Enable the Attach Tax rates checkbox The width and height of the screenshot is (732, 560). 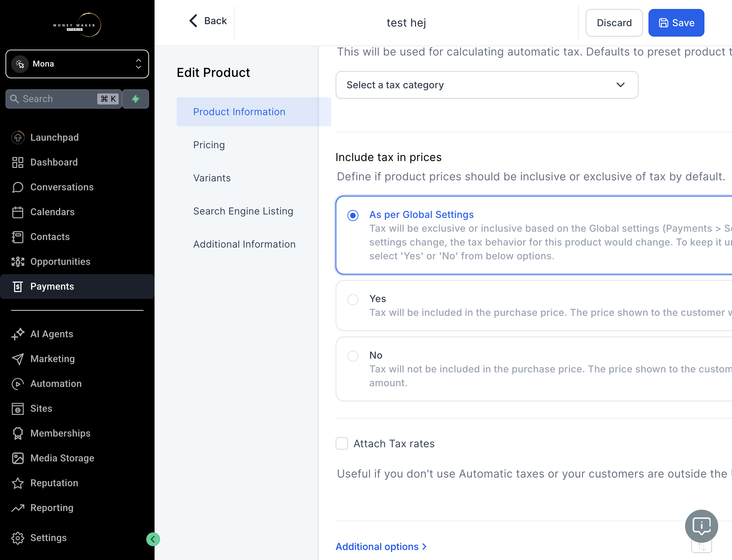pos(342,443)
